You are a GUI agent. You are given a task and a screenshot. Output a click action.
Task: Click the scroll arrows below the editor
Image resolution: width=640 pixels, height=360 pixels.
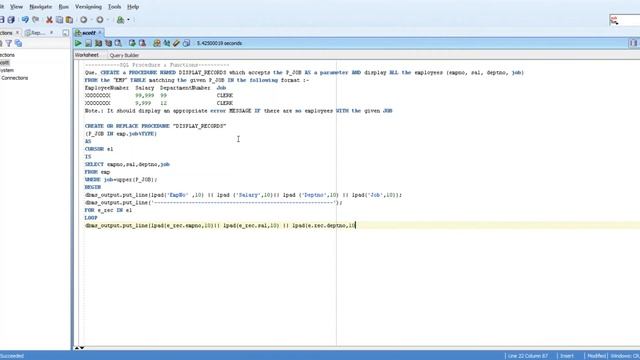coord(79,348)
